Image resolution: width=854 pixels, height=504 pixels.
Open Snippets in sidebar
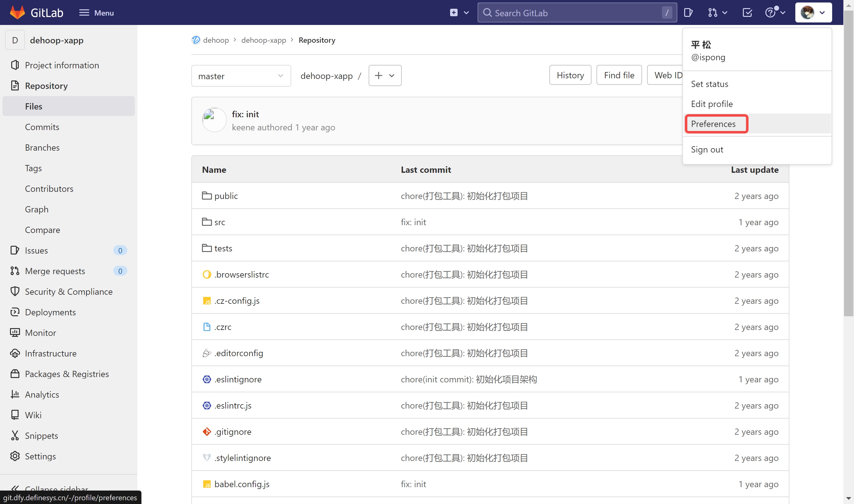(x=68, y=436)
